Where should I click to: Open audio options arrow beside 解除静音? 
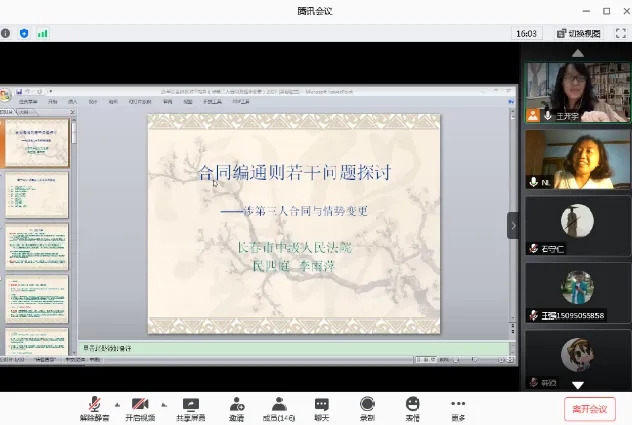click(117, 405)
